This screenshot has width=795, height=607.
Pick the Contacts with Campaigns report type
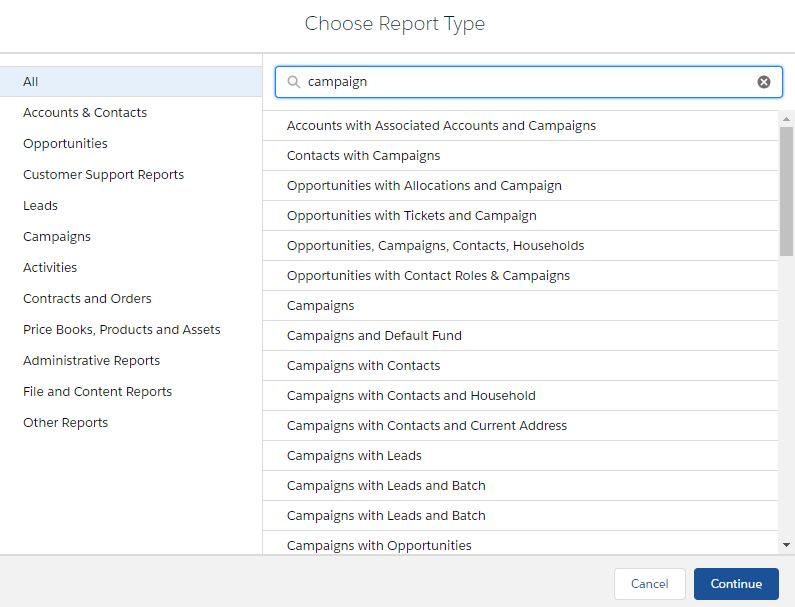point(363,156)
